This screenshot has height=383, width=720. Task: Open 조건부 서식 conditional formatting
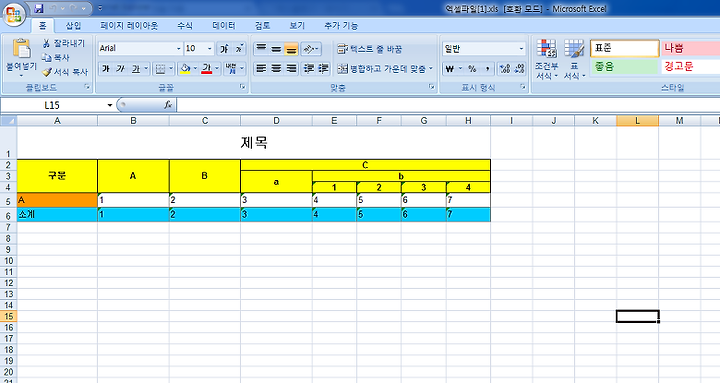tap(546, 59)
